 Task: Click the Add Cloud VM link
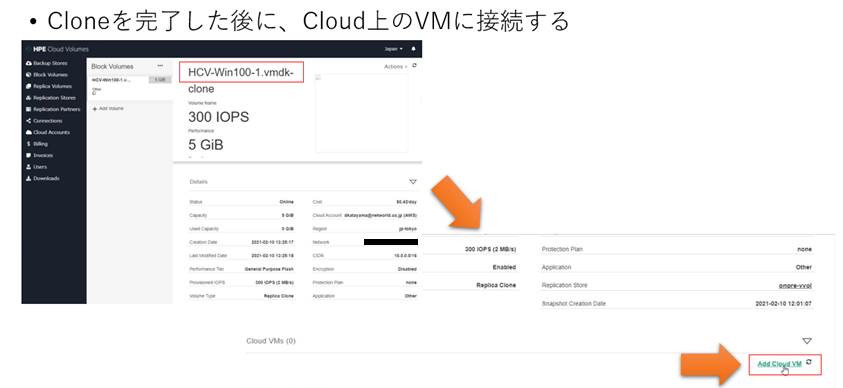pos(779,364)
